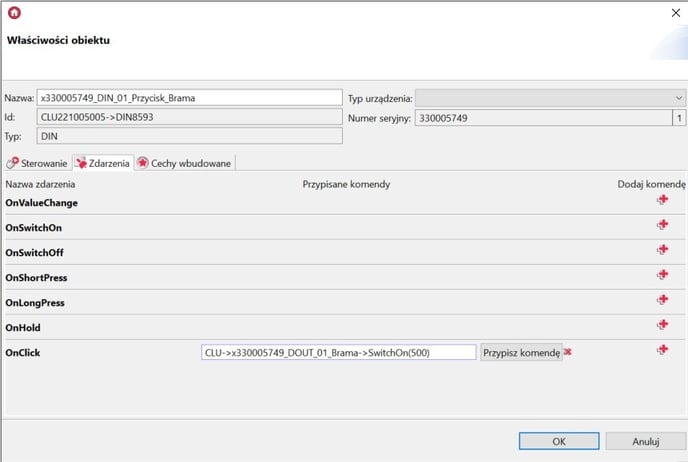This screenshot has width=688, height=462.
Task: Switch to the Zdarzenia tab
Action: [x=103, y=162]
